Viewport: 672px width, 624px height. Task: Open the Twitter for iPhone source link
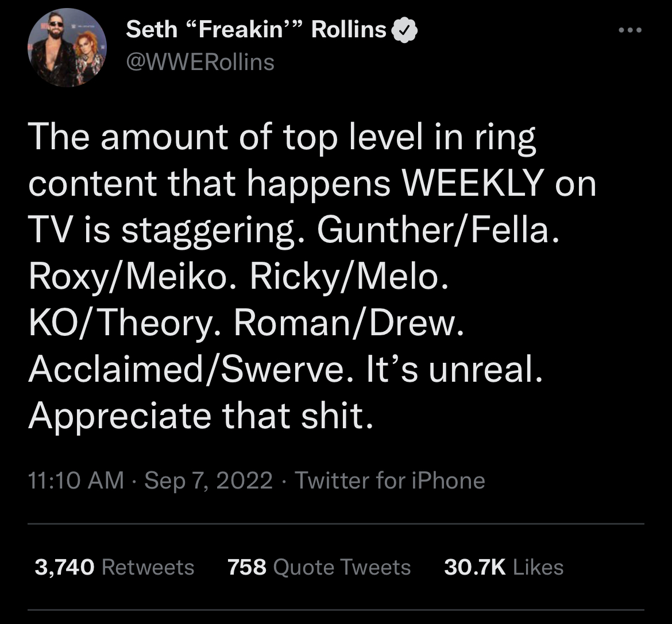click(x=389, y=480)
